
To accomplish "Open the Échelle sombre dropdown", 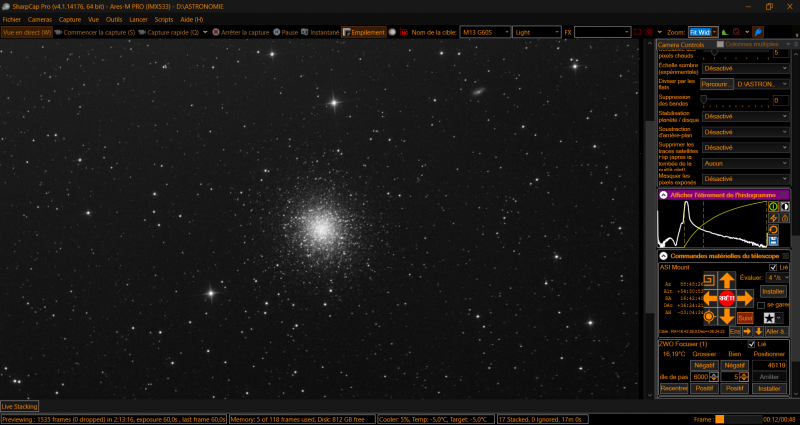I will pyautogui.click(x=745, y=68).
